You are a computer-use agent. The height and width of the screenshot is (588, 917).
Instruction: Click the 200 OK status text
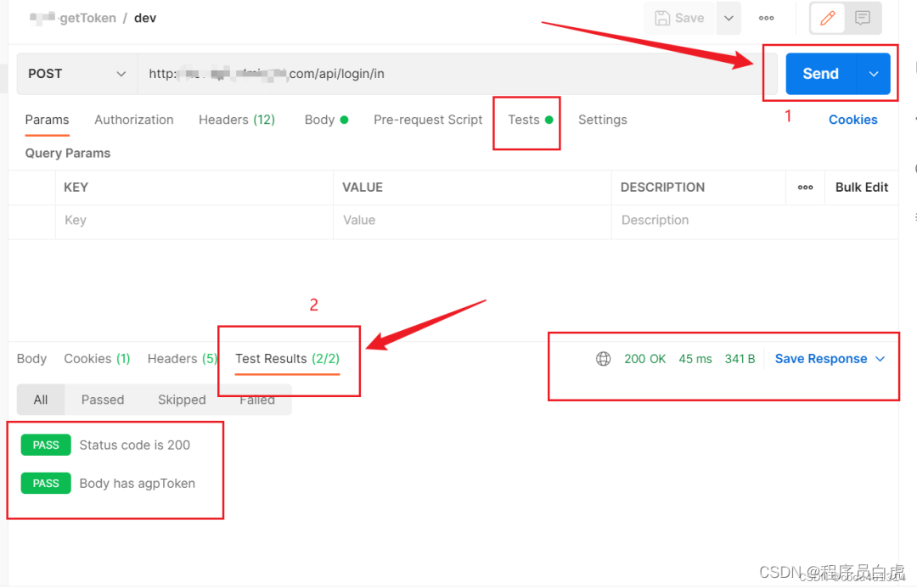(x=645, y=359)
